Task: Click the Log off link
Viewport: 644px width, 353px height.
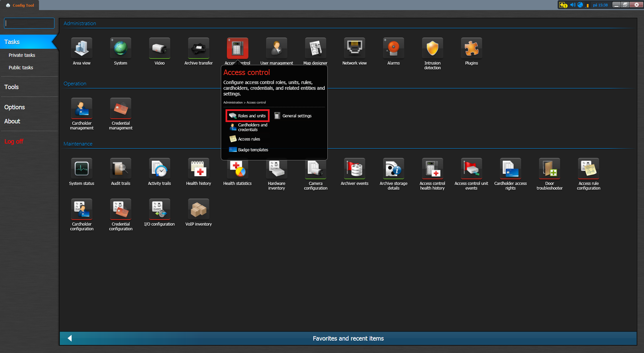Action: tap(14, 142)
